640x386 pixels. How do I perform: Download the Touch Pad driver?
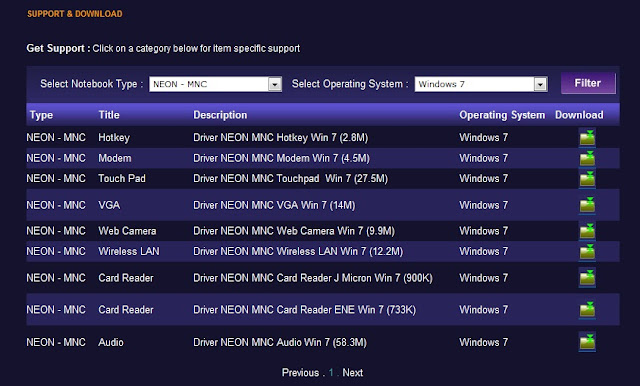click(587, 179)
